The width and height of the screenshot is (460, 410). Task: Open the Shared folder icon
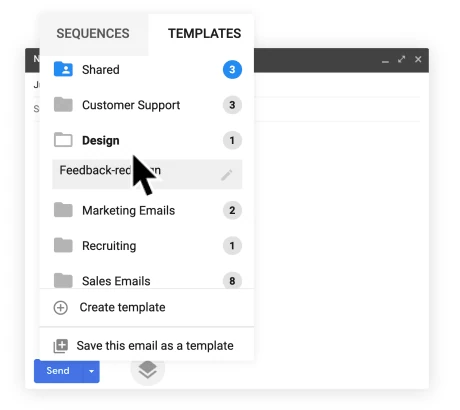tap(63, 69)
